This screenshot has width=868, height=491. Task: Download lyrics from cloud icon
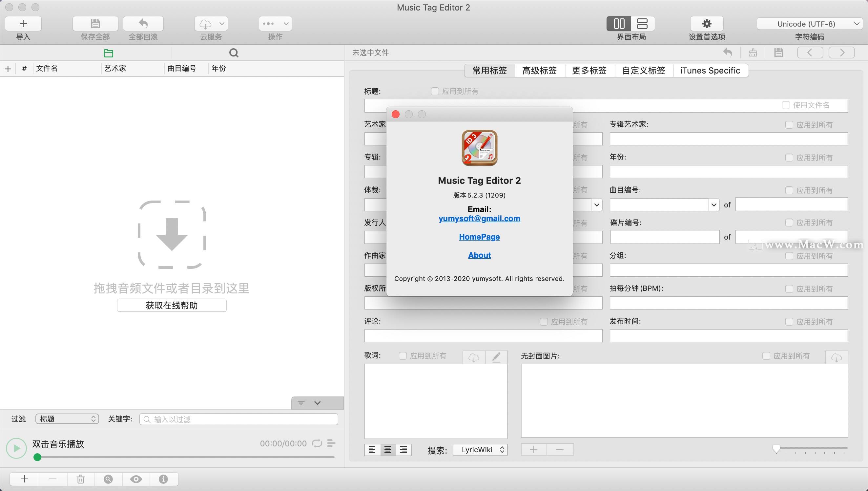coord(474,357)
